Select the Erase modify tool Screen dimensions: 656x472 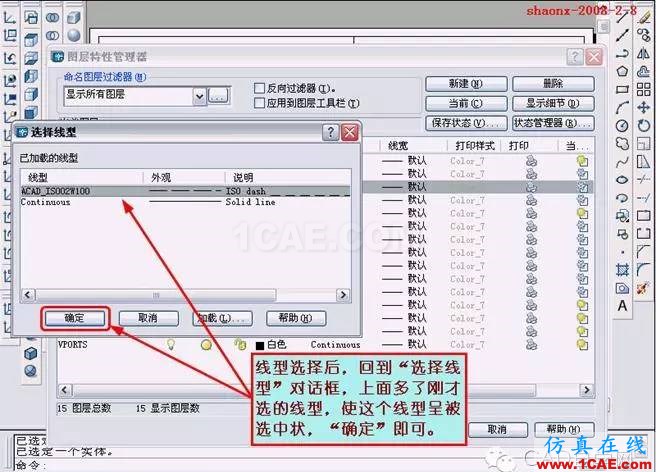point(644,17)
